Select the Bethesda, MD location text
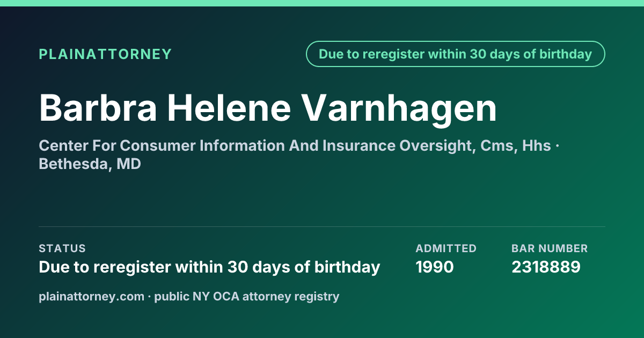This screenshot has height=338, width=644. tap(90, 164)
